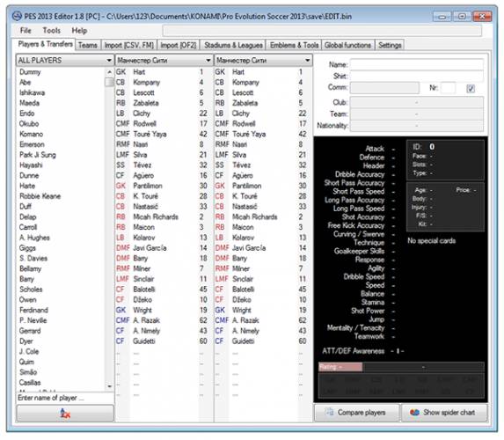Click the No special cards label
The height and width of the screenshot is (440, 504).
pyautogui.click(x=431, y=240)
